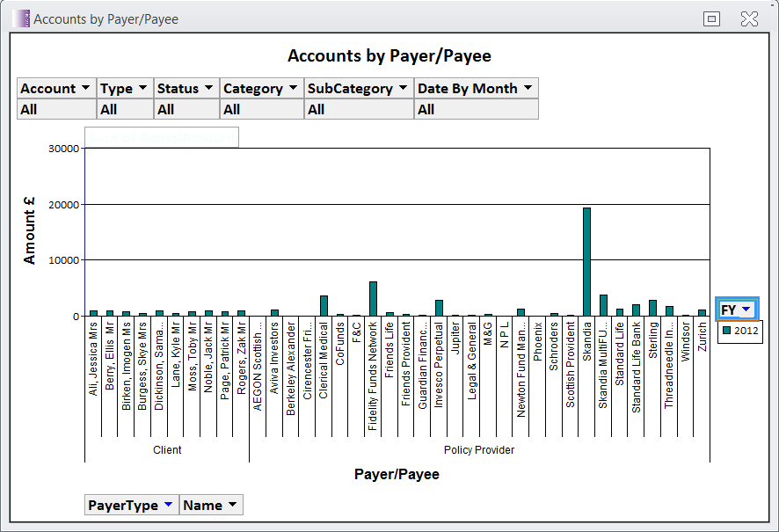Click the Client group label
Viewport: 779px width, 532px height.
coord(167,449)
